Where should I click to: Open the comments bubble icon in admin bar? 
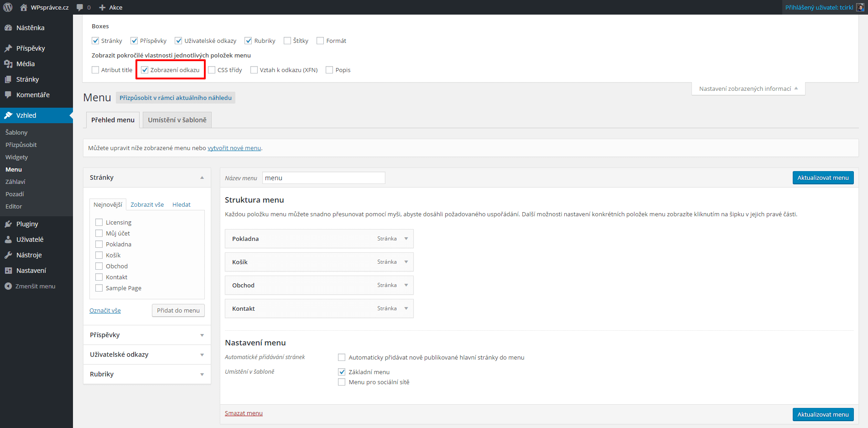80,7
